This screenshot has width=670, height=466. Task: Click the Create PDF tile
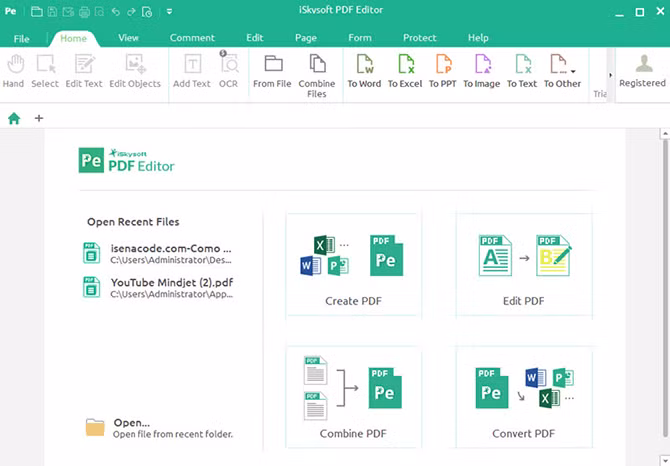[x=353, y=266]
